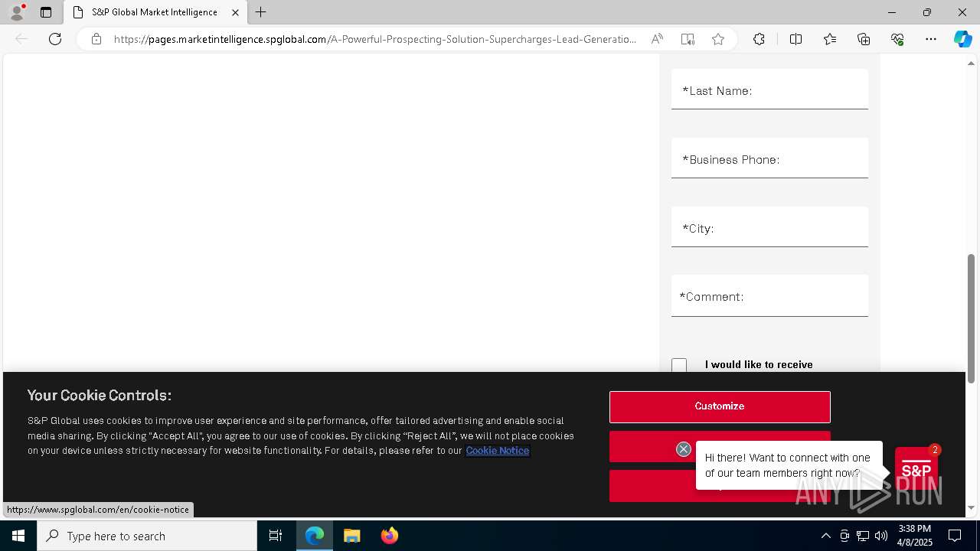Image resolution: width=980 pixels, height=551 pixels.
Task: Check the 'I would like to receive' checkbox
Action: pyautogui.click(x=679, y=365)
